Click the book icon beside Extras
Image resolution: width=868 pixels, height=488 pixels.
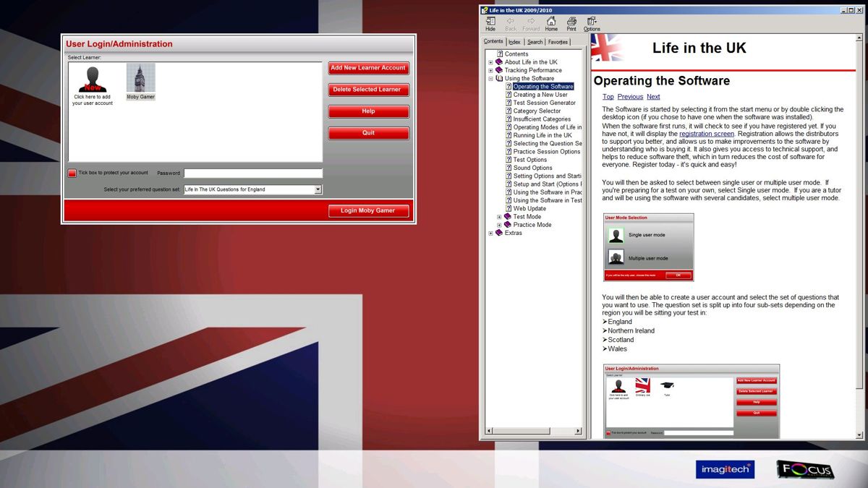click(499, 233)
